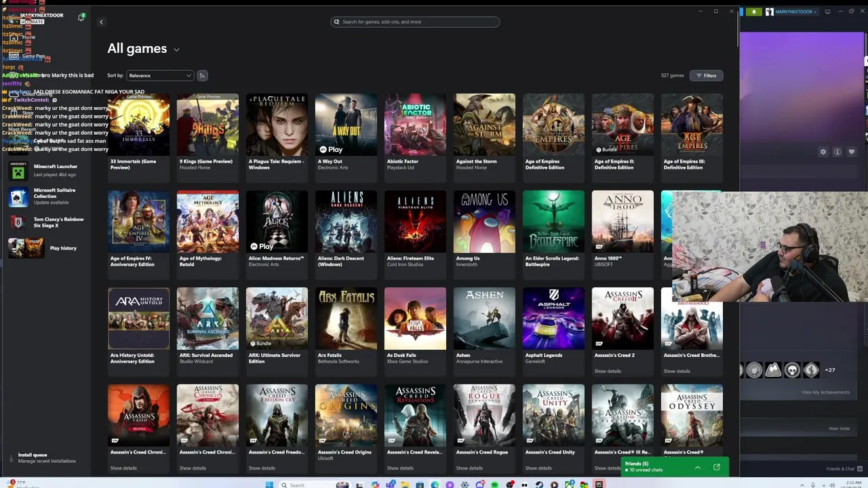This screenshot has width=868, height=488.
Task: Play Alice: Madness Returns
Action: (x=262, y=246)
